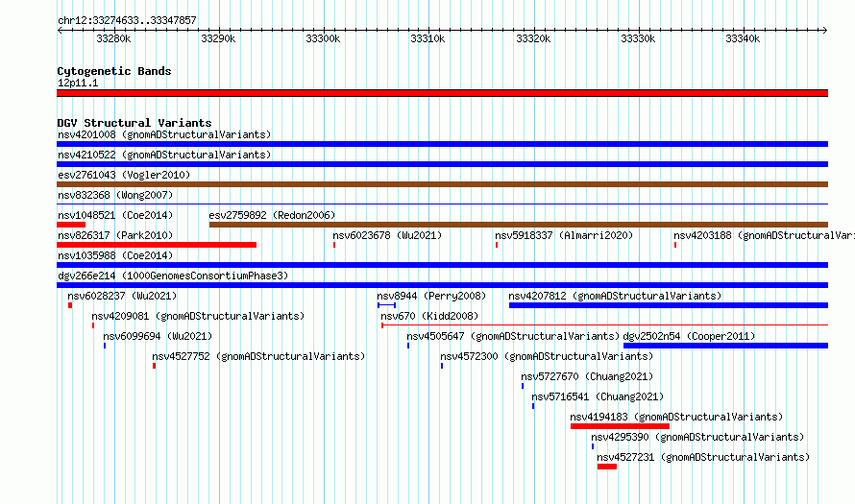Select the blue bar under nsv4207812
Screen dimensions: 855x504
pos(669,305)
